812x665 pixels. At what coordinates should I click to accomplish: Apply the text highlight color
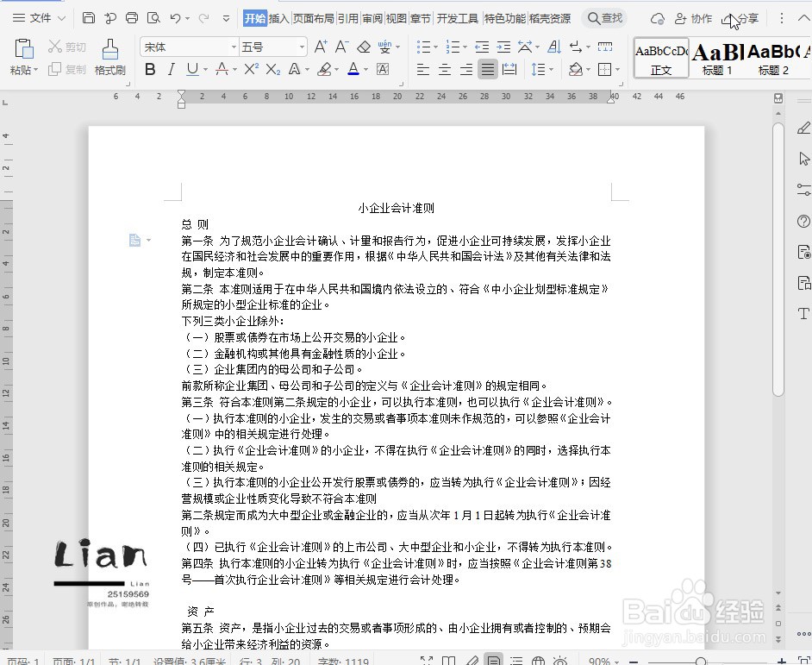tap(325, 69)
